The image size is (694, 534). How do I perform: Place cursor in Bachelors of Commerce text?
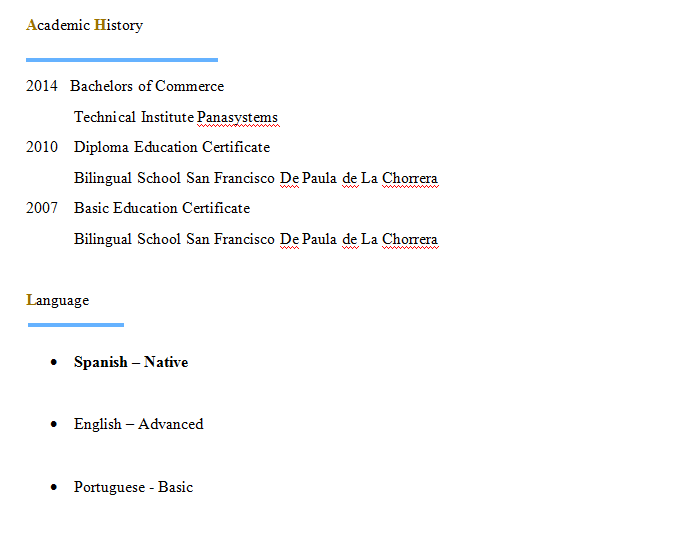tap(147, 86)
